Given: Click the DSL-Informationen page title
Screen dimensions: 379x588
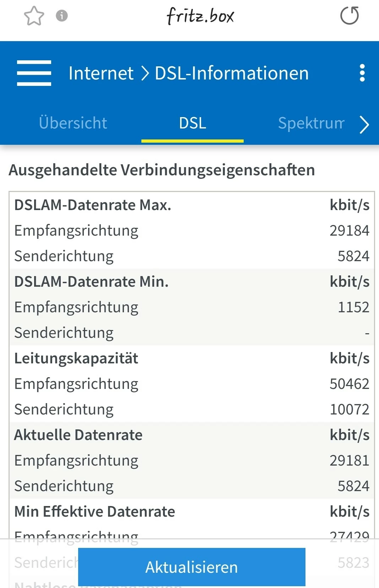Looking at the screenshot, I should [232, 73].
